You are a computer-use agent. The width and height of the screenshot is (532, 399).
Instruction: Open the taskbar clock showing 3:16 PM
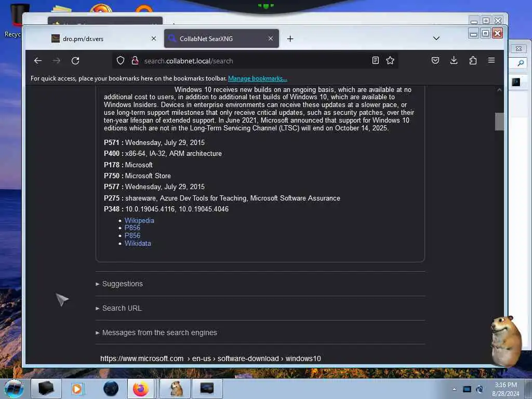click(506, 389)
